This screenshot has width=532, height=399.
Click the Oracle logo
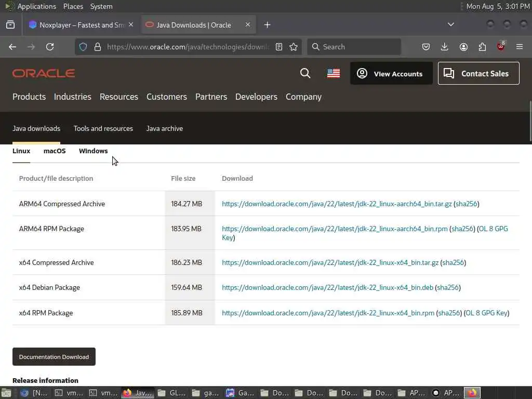click(x=44, y=73)
